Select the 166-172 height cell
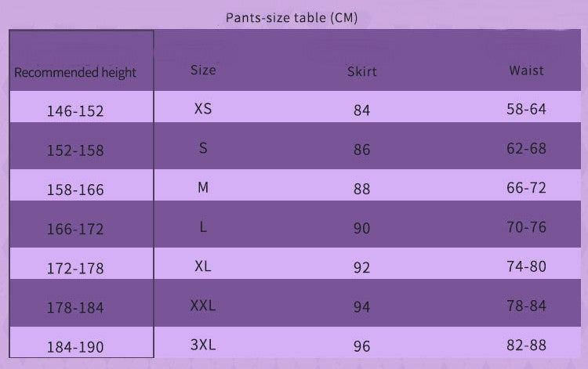 point(75,230)
